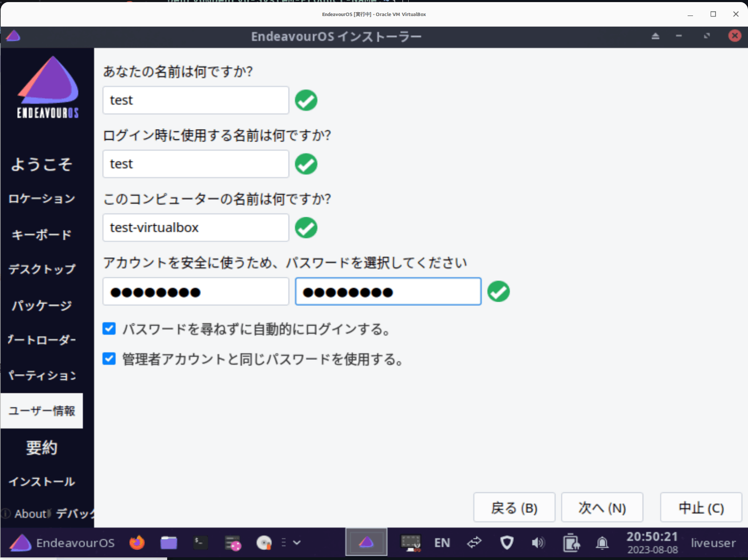The width and height of the screenshot is (748, 560).
Task: Switch the EN keyboard layout indicator
Action: coord(442,543)
